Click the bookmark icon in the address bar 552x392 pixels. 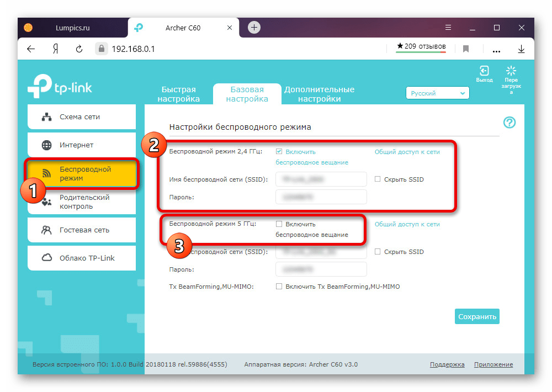(x=466, y=49)
